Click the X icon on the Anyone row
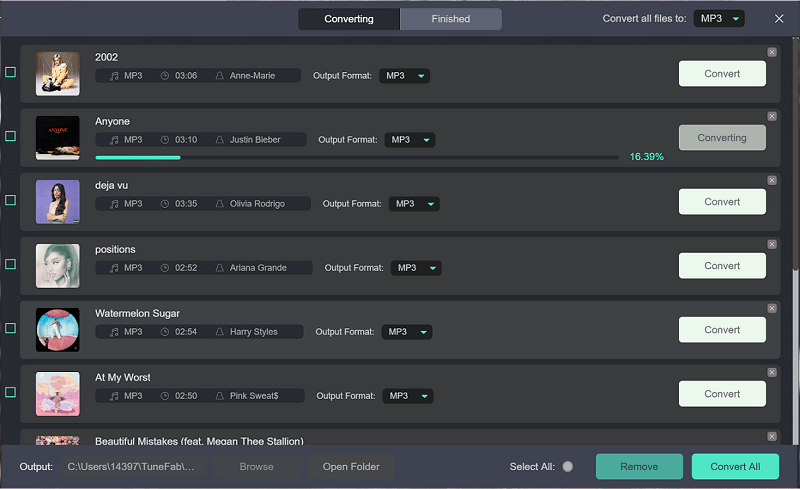The width and height of the screenshot is (800, 489). (771, 116)
